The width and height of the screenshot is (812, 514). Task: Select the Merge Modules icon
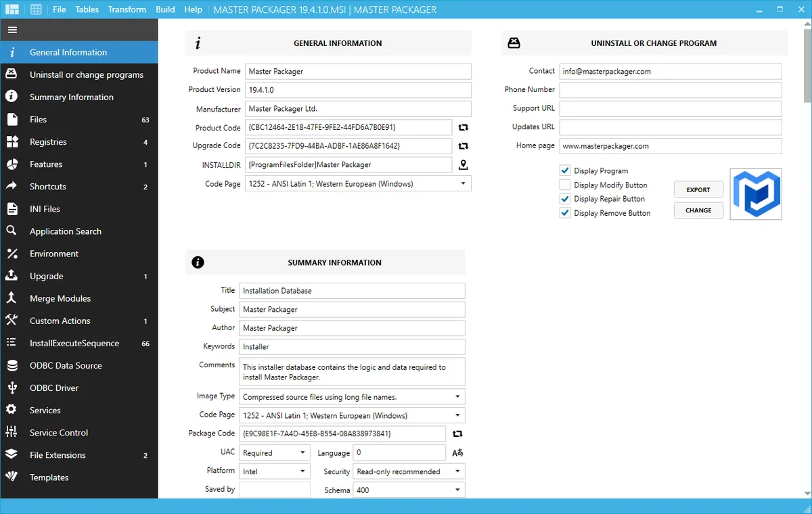pyautogui.click(x=12, y=298)
